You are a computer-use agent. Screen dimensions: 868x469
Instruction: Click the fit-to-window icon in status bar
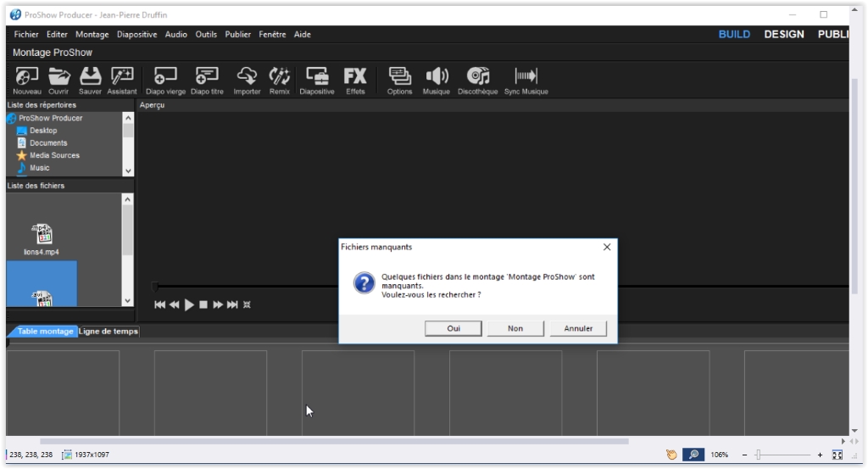point(837,455)
